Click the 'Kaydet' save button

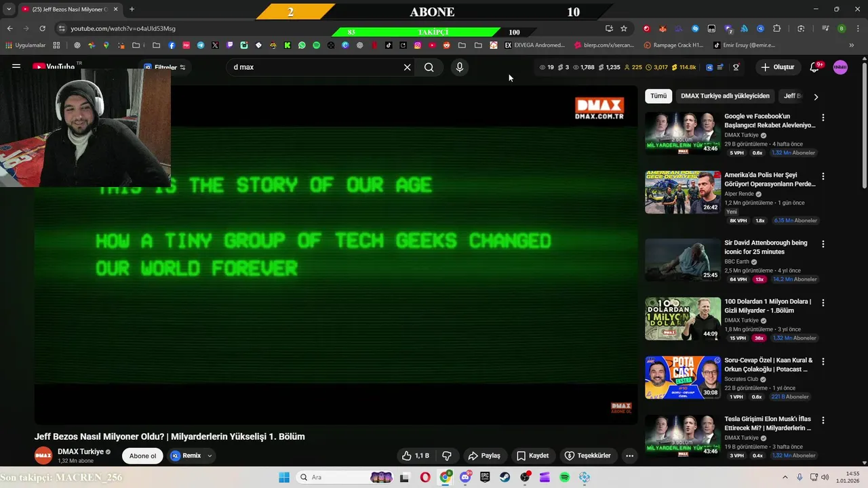(x=532, y=455)
